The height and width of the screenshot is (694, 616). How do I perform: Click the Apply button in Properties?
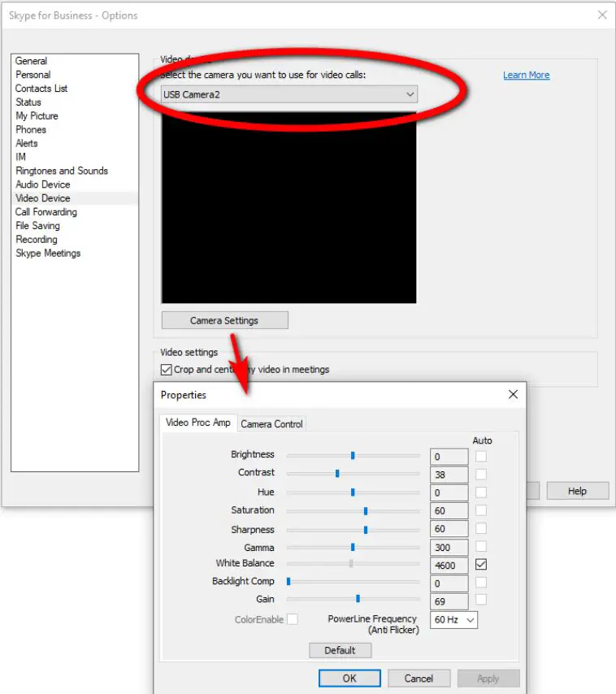(488, 679)
